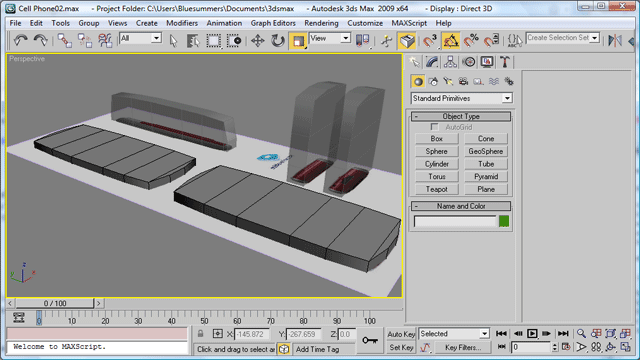Open the Customize menu
Screen dimensions: 640x360
[x=365, y=23]
